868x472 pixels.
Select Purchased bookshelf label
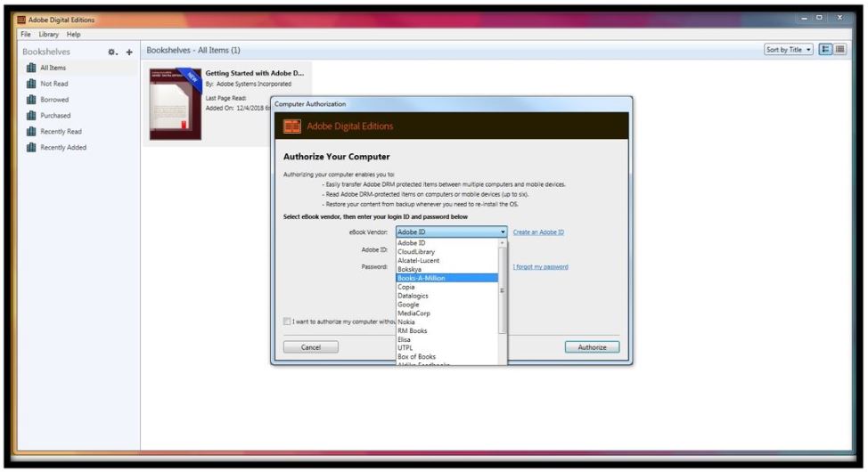(55, 116)
